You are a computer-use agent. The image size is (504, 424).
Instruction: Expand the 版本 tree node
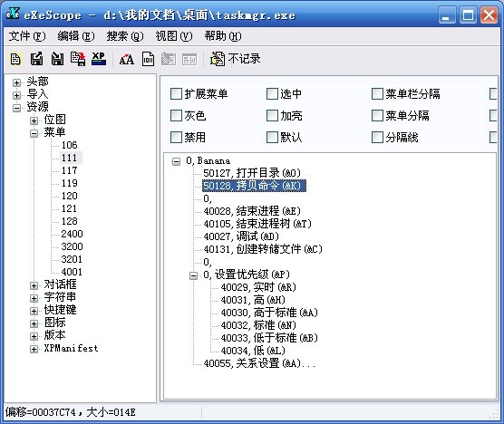34,336
